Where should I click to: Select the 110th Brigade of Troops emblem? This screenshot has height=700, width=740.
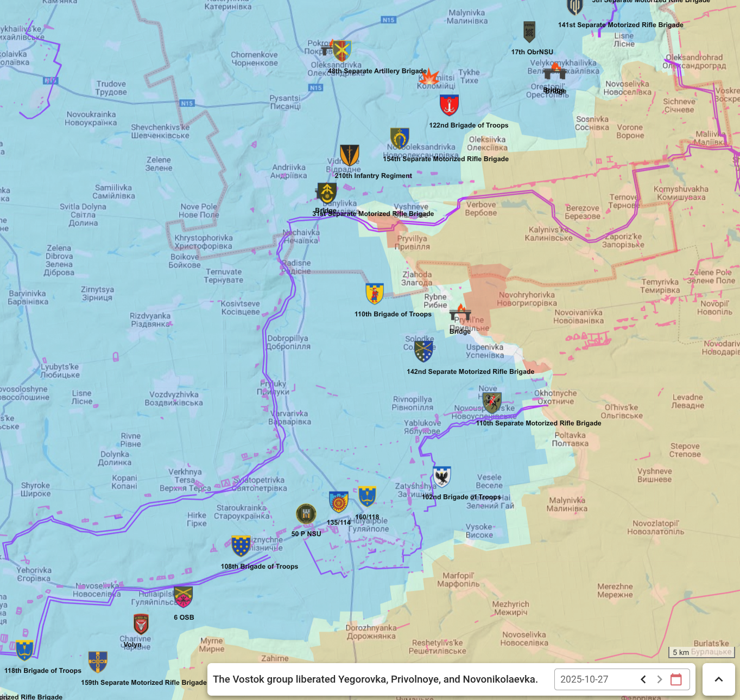375,294
